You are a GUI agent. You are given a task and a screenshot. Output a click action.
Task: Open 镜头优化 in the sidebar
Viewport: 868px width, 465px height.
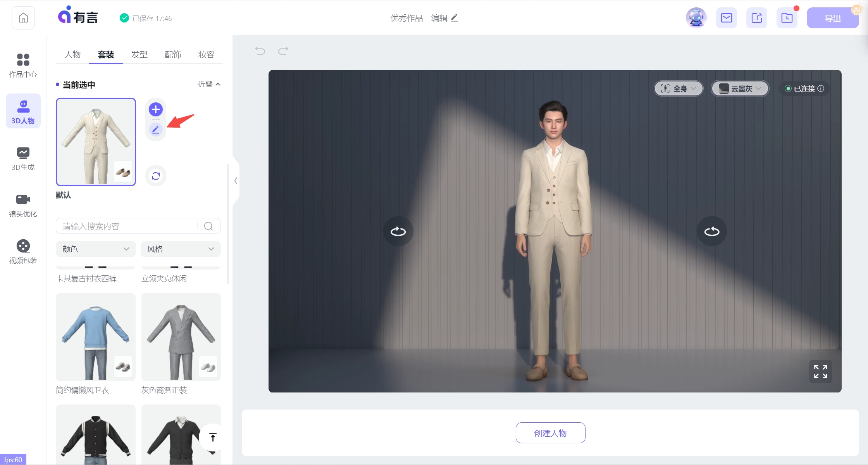pyautogui.click(x=23, y=205)
